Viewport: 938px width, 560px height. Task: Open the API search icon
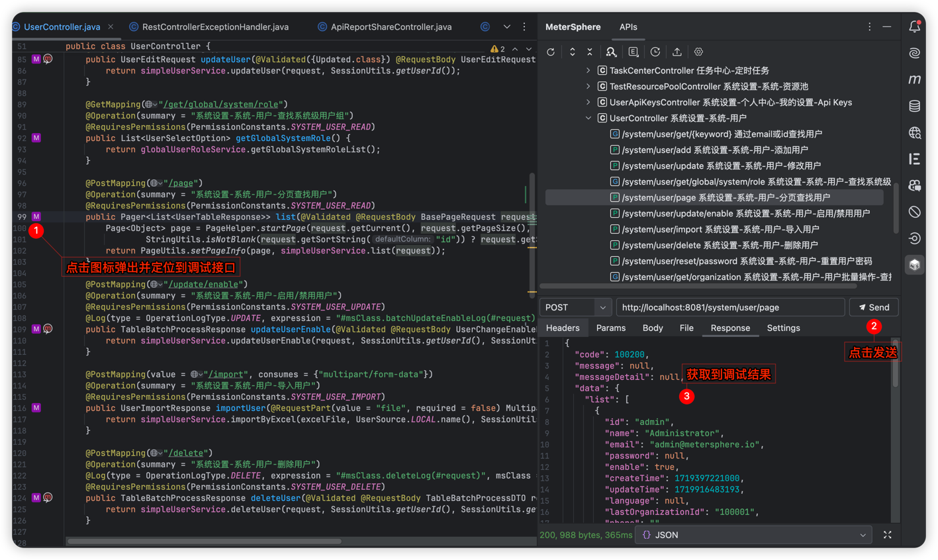pos(611,52)
